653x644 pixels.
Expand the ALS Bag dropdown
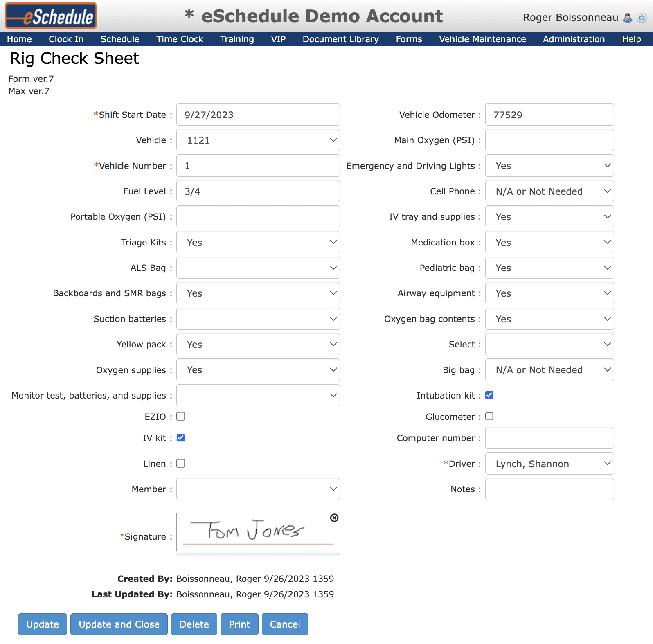coord(258,268)
